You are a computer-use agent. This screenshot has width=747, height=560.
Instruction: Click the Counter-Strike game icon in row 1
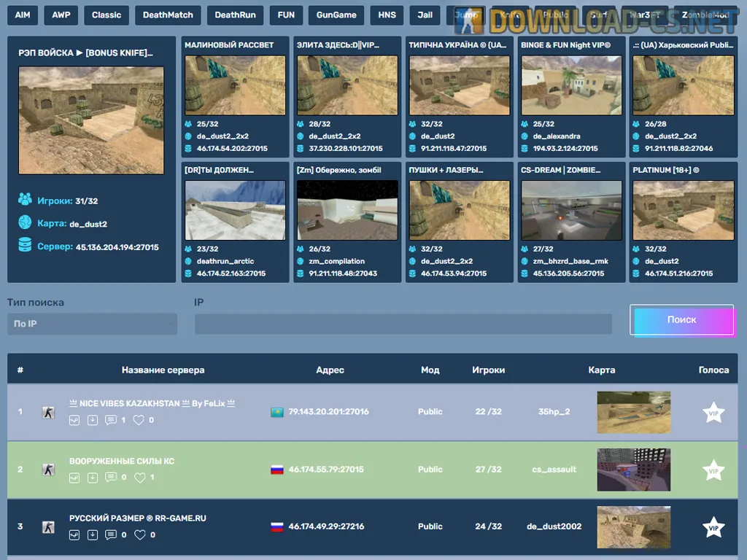(x=48, y=413)
